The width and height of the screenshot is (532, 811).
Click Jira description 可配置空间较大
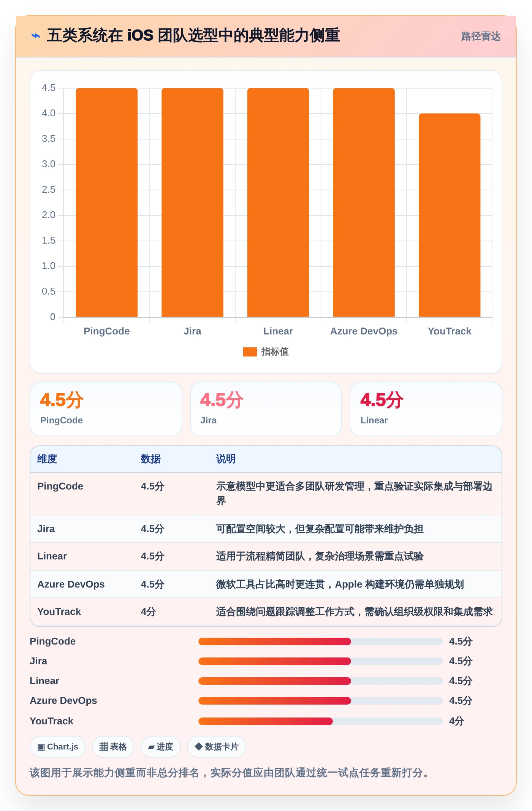(320, 529)
